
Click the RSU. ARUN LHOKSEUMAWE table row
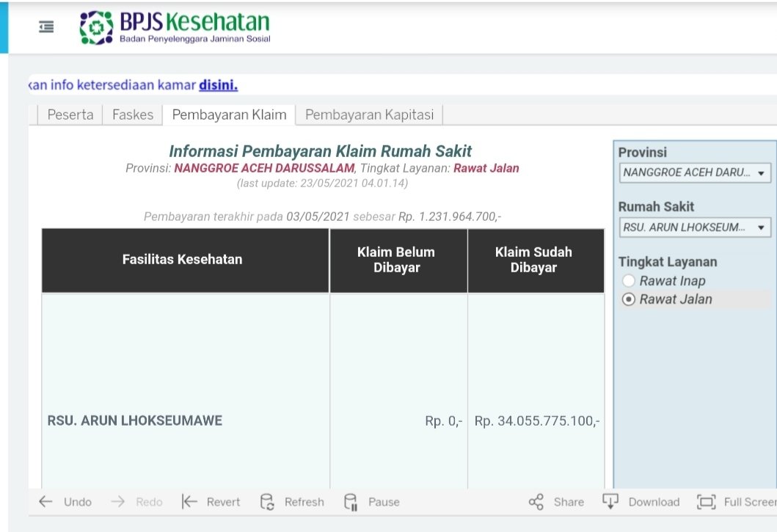tap(135, 421)
